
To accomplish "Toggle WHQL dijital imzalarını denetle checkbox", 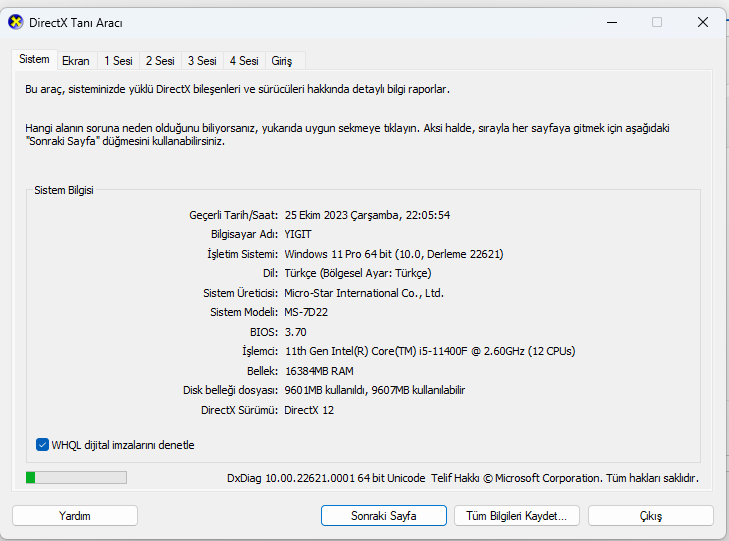I will tap(42, 445).
